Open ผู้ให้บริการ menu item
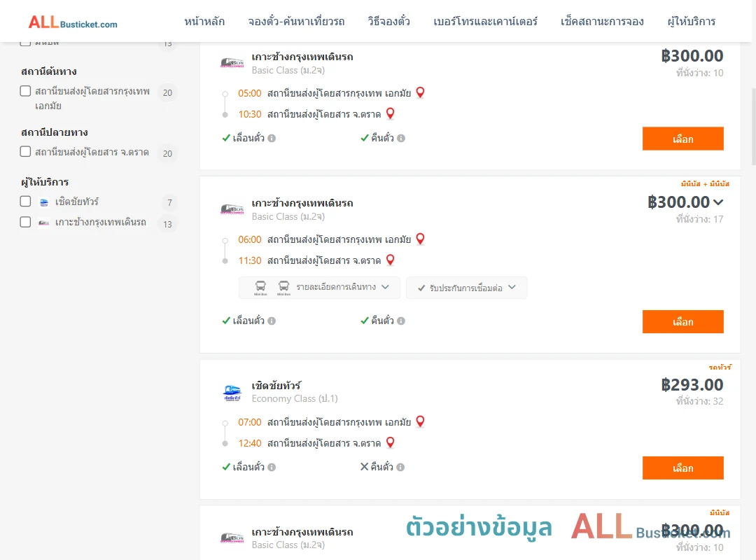 click(x=691, y=22)
